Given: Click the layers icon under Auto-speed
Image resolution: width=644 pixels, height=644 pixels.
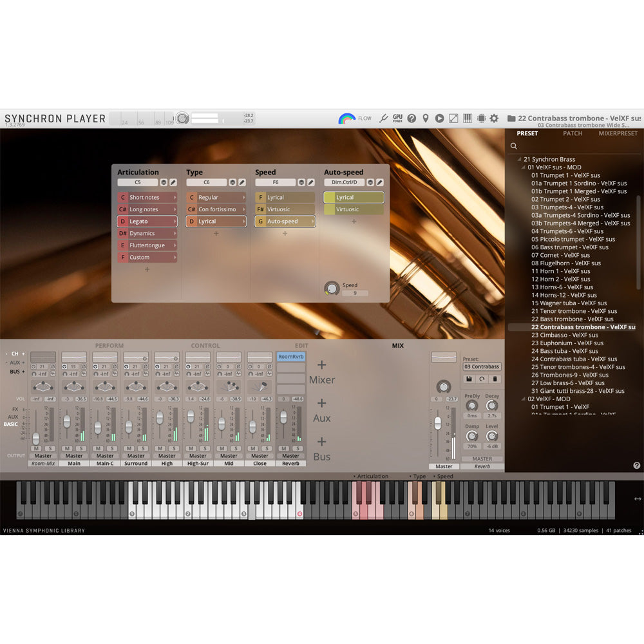Looking at the screenshot, I should pyautogui.click(x=370, y=182).
